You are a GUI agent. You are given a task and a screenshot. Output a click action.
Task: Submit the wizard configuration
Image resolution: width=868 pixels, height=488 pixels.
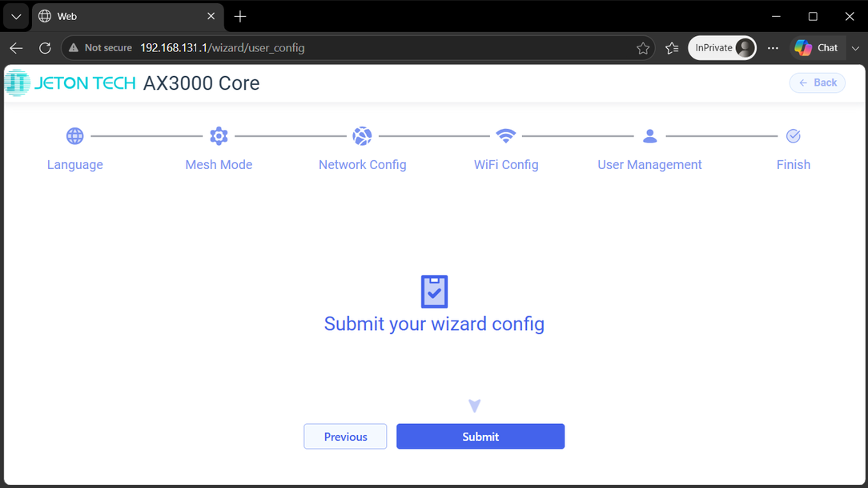480,437
